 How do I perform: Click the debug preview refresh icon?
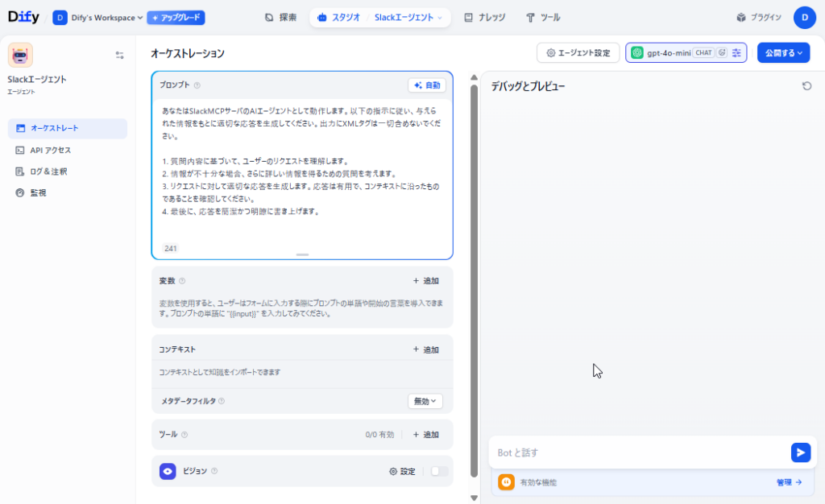806,86
